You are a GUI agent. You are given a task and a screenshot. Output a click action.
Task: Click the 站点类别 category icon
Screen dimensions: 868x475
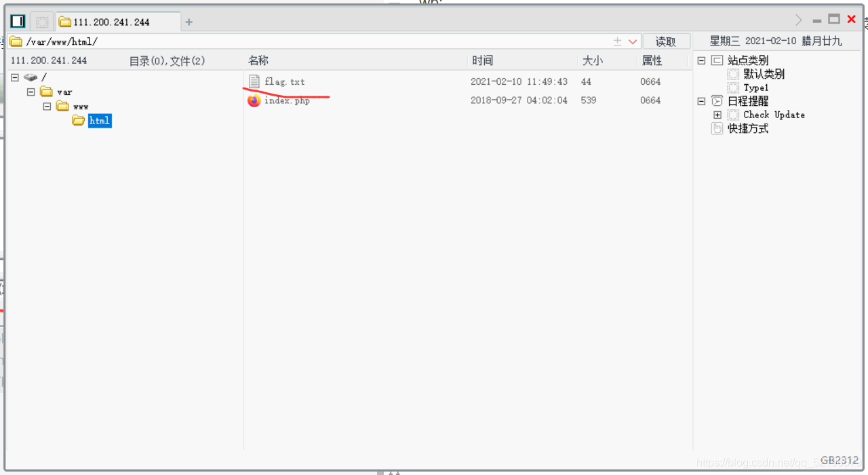pyautogui.click(x=717, y=60)
